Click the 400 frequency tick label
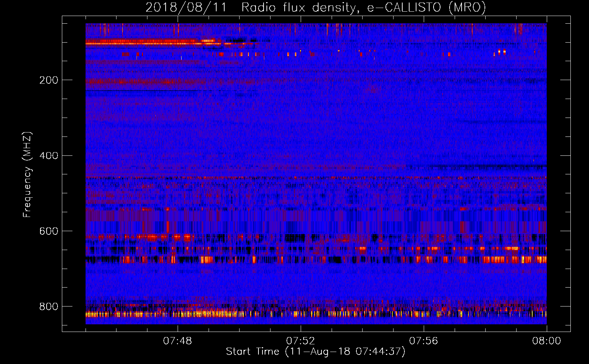Screen dimensions: 589x364 48,156
